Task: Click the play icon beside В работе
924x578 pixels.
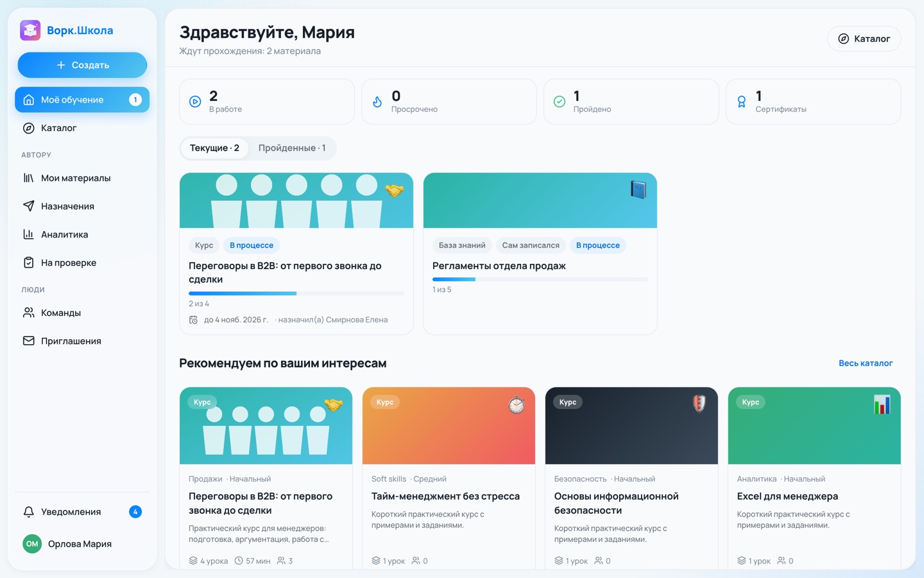Action: (x=195, y=101)
